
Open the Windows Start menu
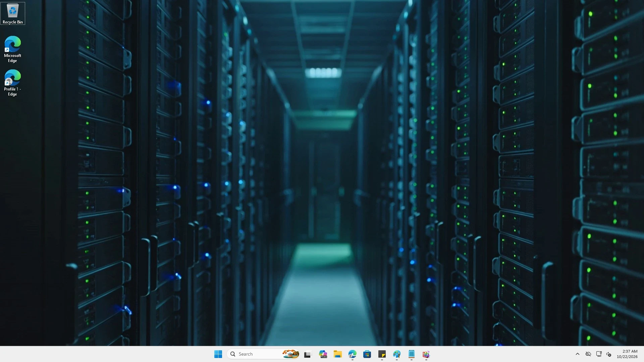tap(218, 354)
